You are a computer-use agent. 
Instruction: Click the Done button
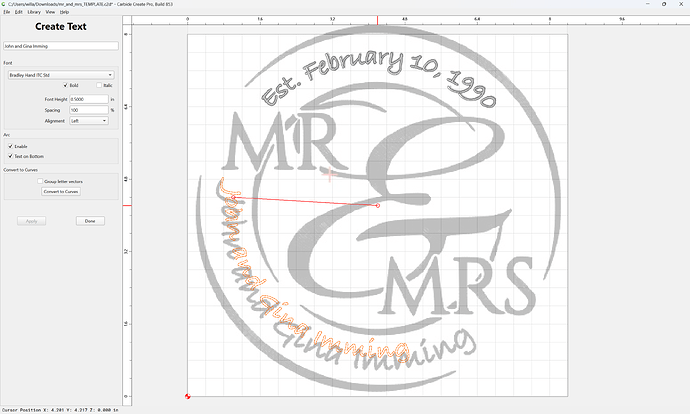90,221
